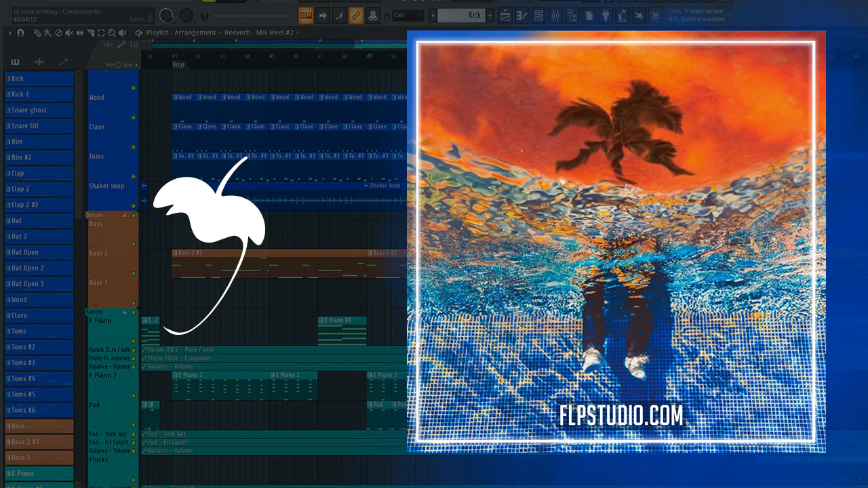Open the Channel rack icon
Viewport: 868px width, 488px height.
538,15
